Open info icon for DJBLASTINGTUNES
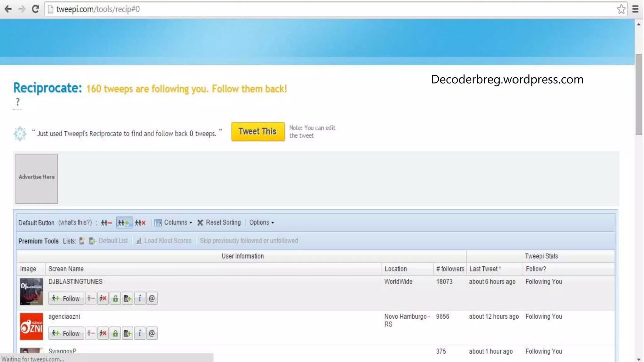 140,299
